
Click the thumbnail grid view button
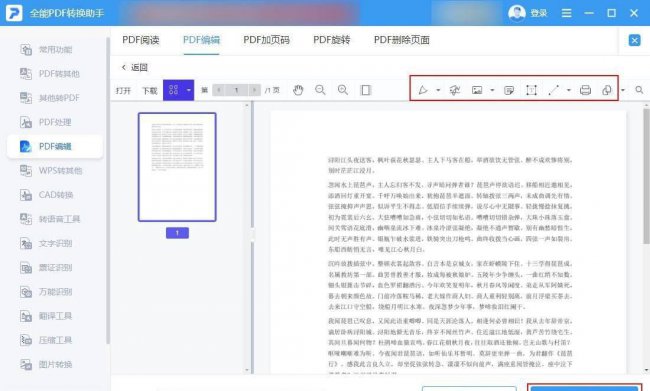[173, 90]
